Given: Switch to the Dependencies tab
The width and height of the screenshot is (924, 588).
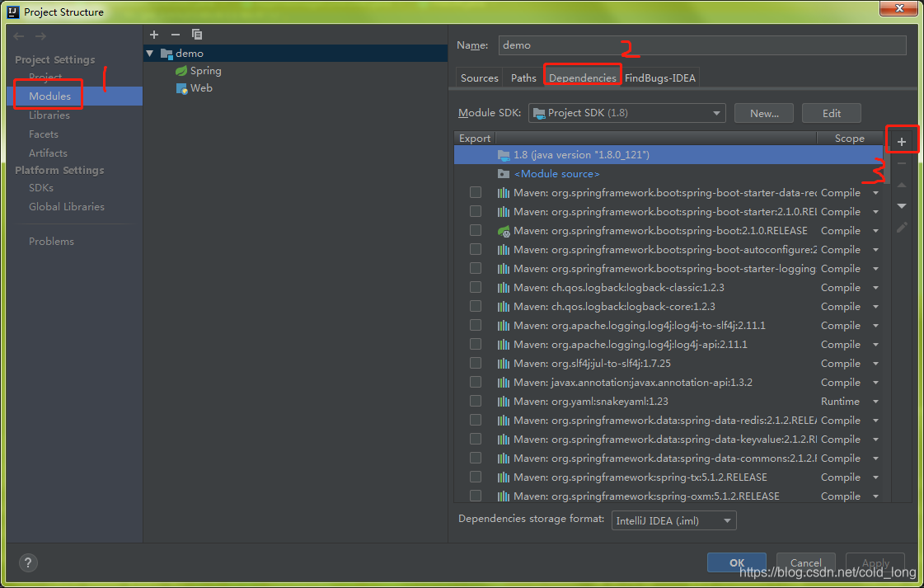Looking at the screenshot, I should pos(582,78).
